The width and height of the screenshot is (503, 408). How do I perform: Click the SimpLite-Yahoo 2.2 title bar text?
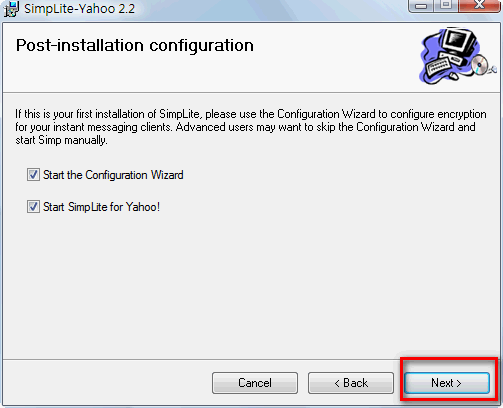[79, 9]
